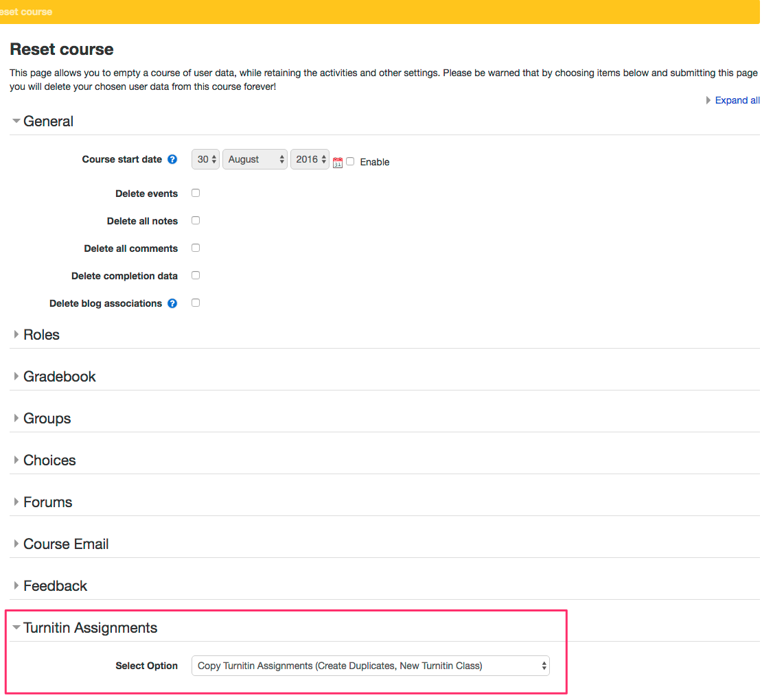Click the 'Delete all notes' label
Viewport: 773px width, 700px height.
coord(142,222)
